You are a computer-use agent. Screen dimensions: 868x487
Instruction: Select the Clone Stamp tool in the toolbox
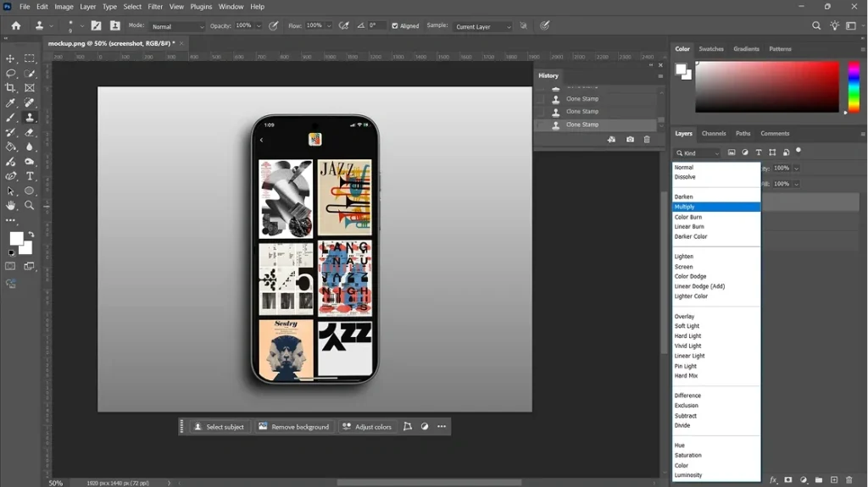pos(30,118)
